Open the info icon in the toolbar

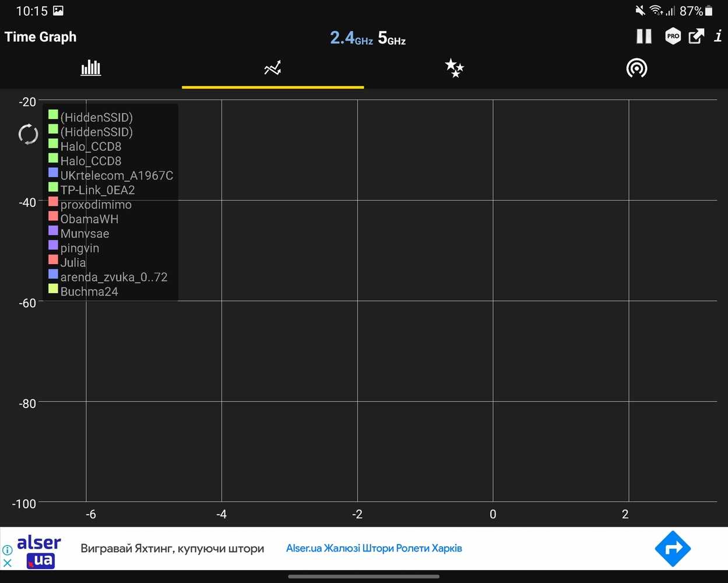point(718,37)
